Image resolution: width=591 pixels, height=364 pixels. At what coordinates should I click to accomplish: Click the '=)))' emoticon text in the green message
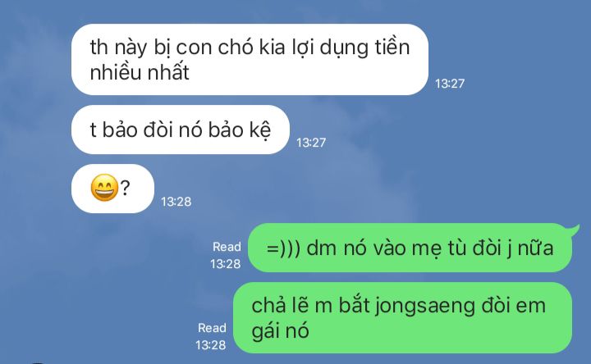(283, 248)
